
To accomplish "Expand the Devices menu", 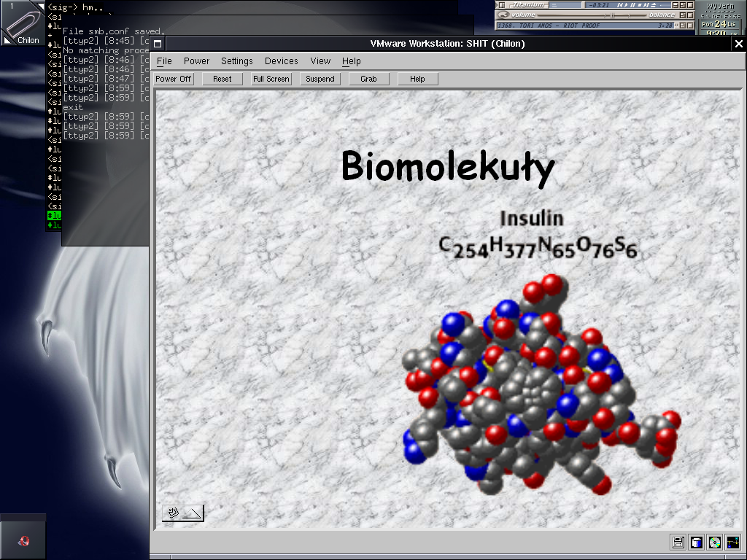I will 282,61.
